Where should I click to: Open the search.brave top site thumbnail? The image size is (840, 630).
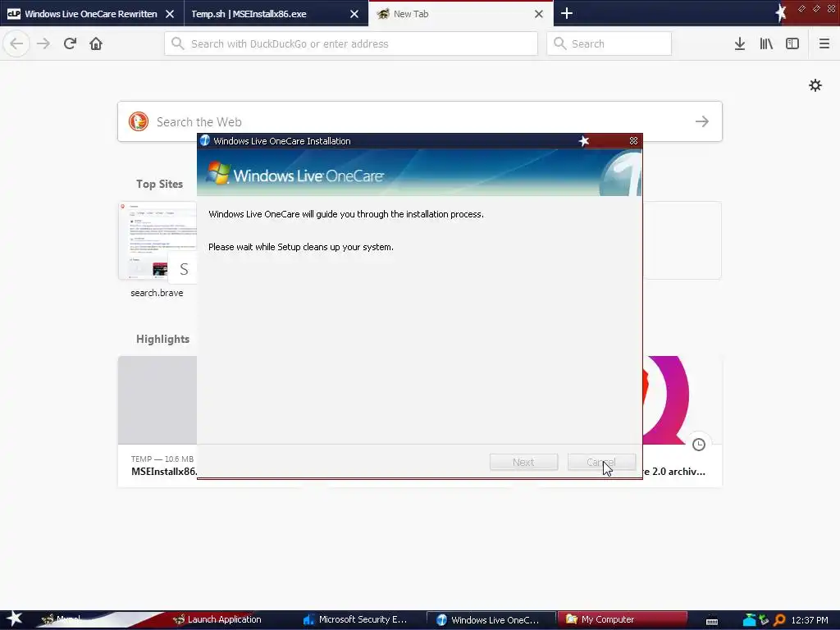(157, 240)
